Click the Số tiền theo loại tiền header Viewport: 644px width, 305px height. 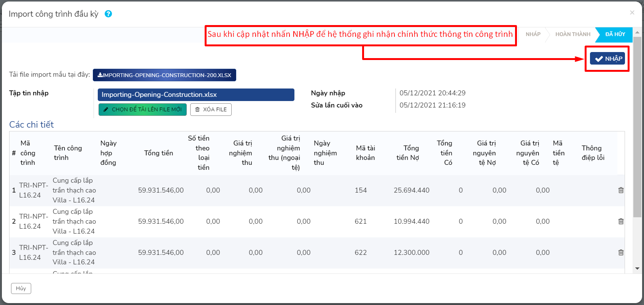click(x=199, y=153)
